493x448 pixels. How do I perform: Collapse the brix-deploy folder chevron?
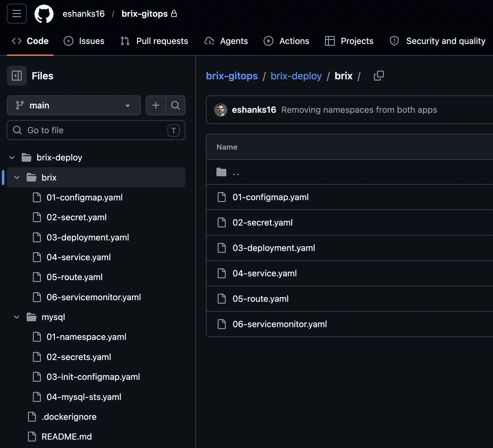pyautogui.click(x=12, y=157)
